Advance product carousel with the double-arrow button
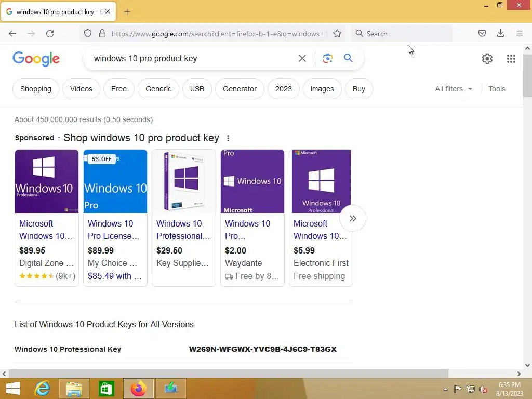Viewport: 532px width, 399px height. [353, 219]
